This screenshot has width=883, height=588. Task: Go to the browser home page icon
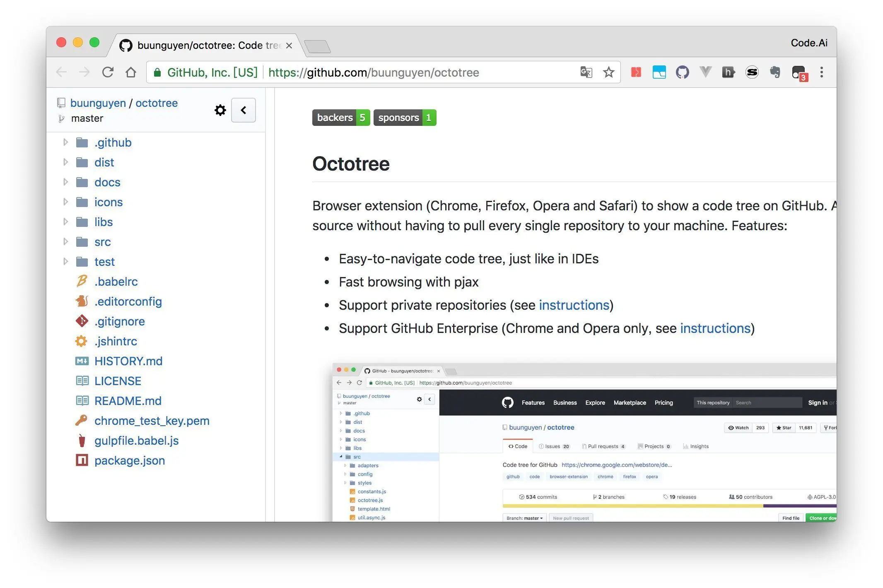(x=131, y=72)
